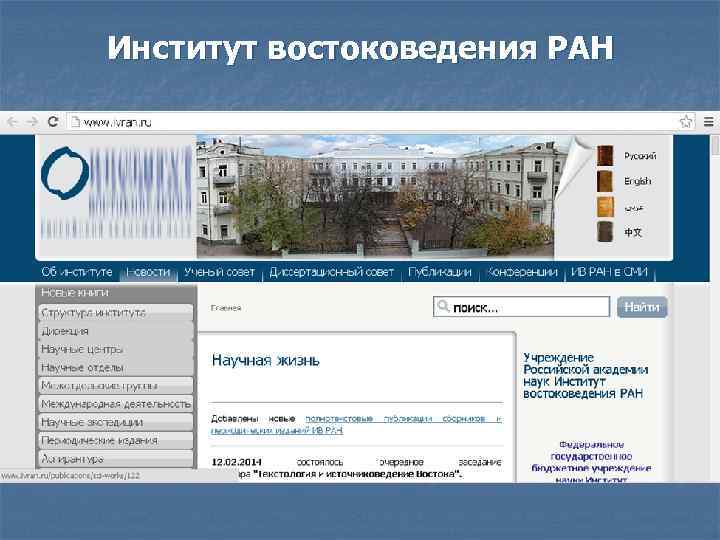Click the поиск... search field
Image resolution: width=720 pixels, height=540 pixels.
[521, 307]
